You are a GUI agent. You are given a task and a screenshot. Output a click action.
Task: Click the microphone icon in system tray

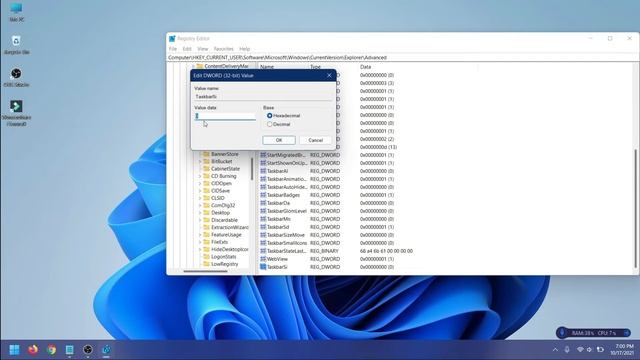point(567,350)
